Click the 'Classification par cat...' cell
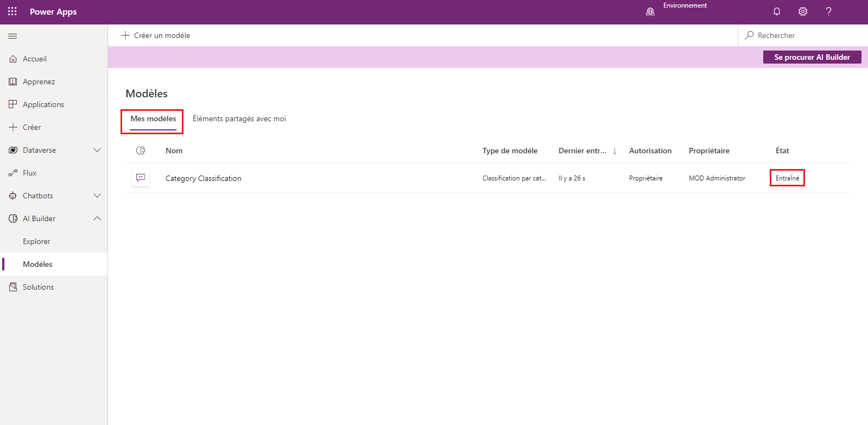868x425 pixels. click(514, 178)
